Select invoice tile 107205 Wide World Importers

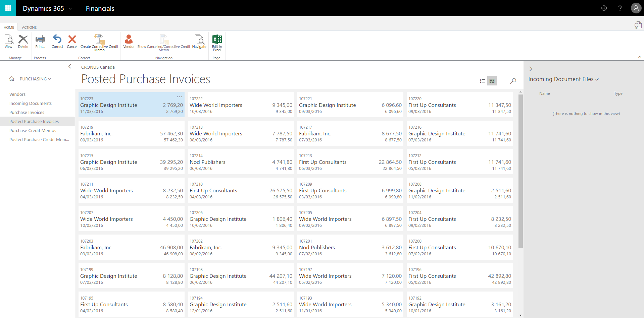click(x=350, y=219)
